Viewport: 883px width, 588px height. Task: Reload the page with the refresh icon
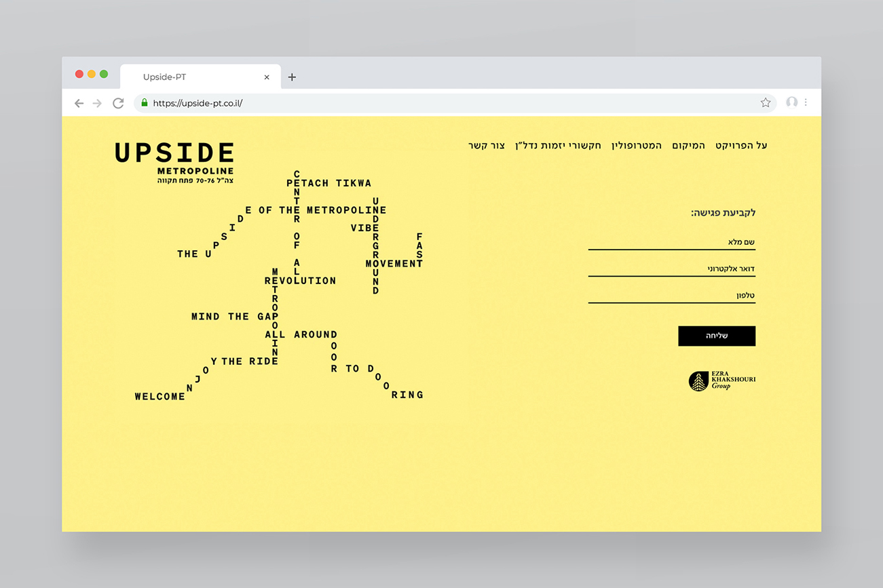(x=118, y=103)
